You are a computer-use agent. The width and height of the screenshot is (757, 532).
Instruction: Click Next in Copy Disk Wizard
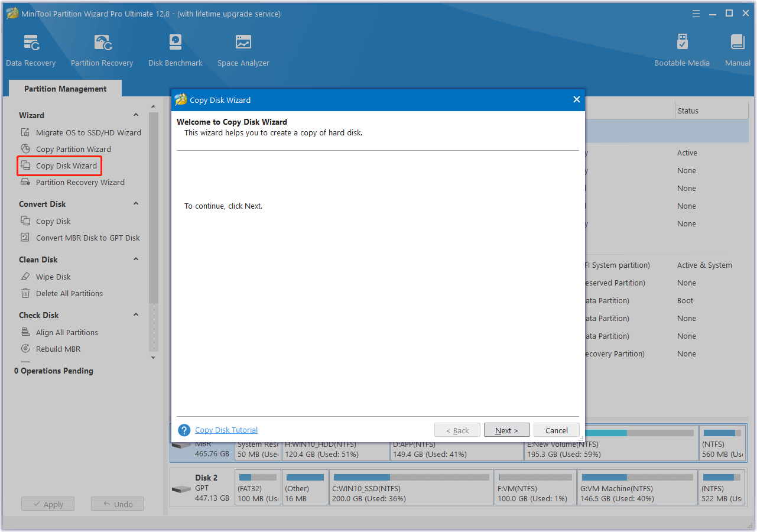pos(506,430)
